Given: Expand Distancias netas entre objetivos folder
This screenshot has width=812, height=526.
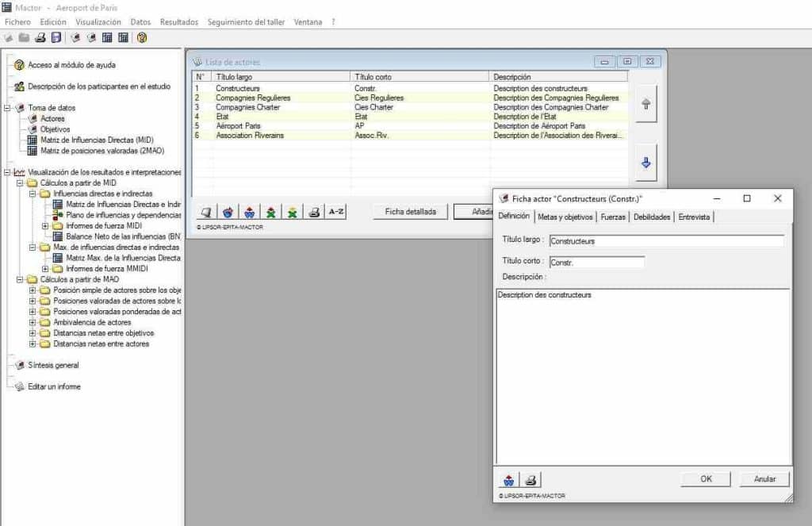Looking at the screenshot, I should pos(32,333).
